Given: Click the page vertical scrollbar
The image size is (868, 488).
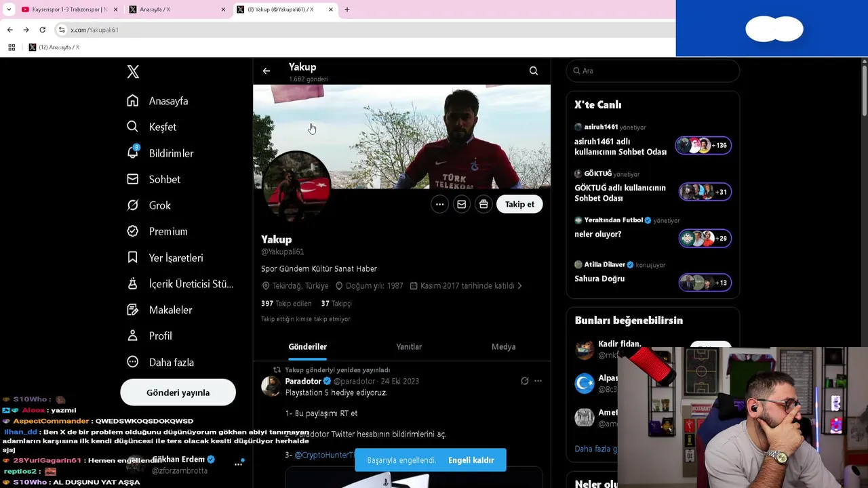Looking at the screenshot, I should (864, 91).
